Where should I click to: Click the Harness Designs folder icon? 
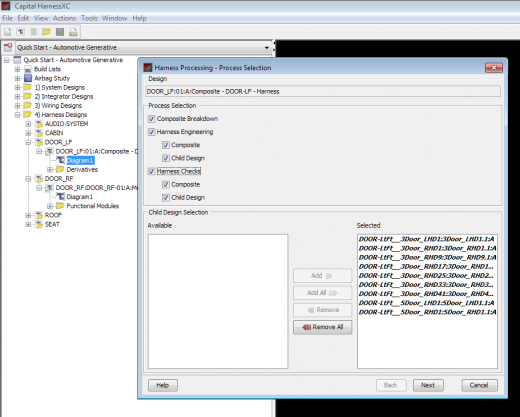(x=28, y=114)
